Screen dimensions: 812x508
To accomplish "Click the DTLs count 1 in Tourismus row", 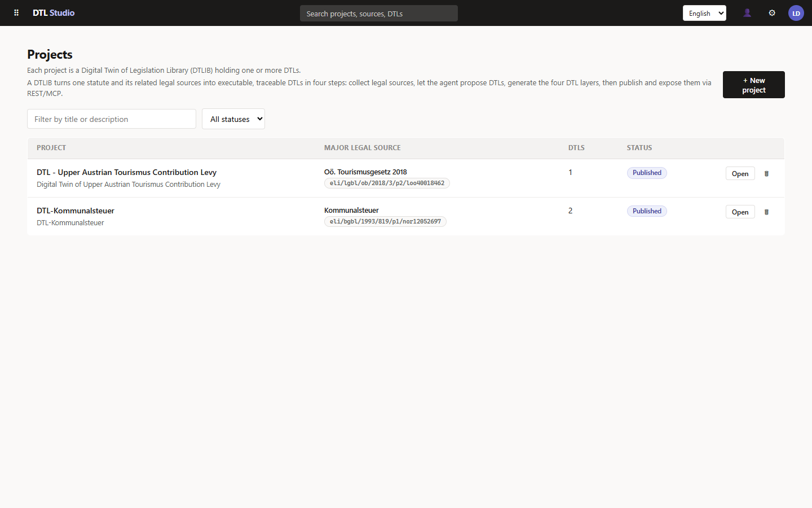I will coord(570,172).
